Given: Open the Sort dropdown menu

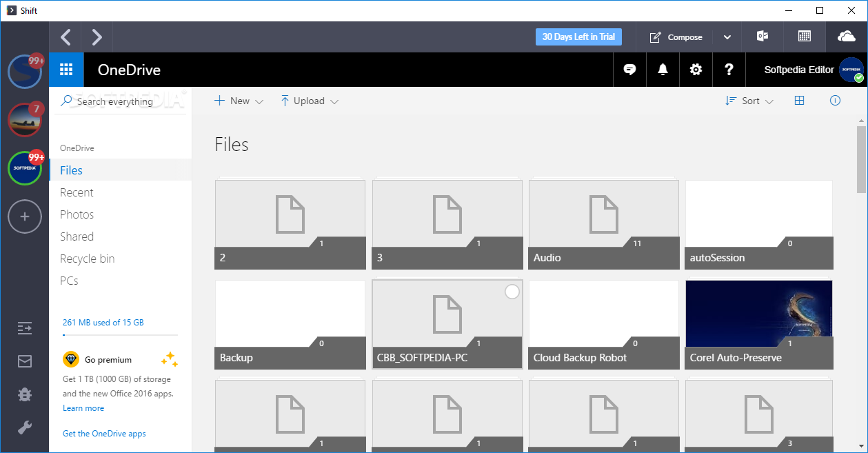Looking at the screenshot, I should pyautogui.click(x=749, y=101).
